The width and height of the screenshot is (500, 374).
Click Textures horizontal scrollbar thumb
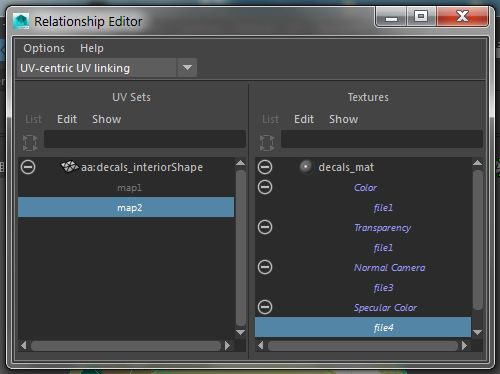[363, 346]
